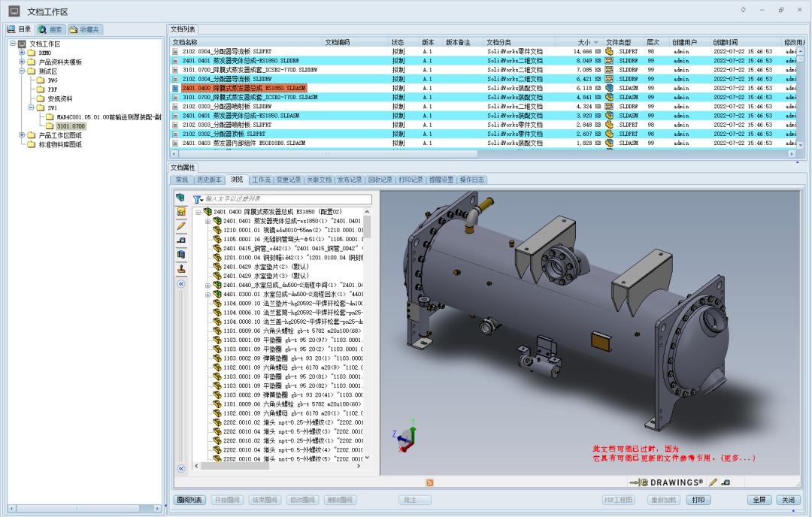812x517 pixels.
Task: Expand the DEMO folder node
Action: click(x=23, y=53)
